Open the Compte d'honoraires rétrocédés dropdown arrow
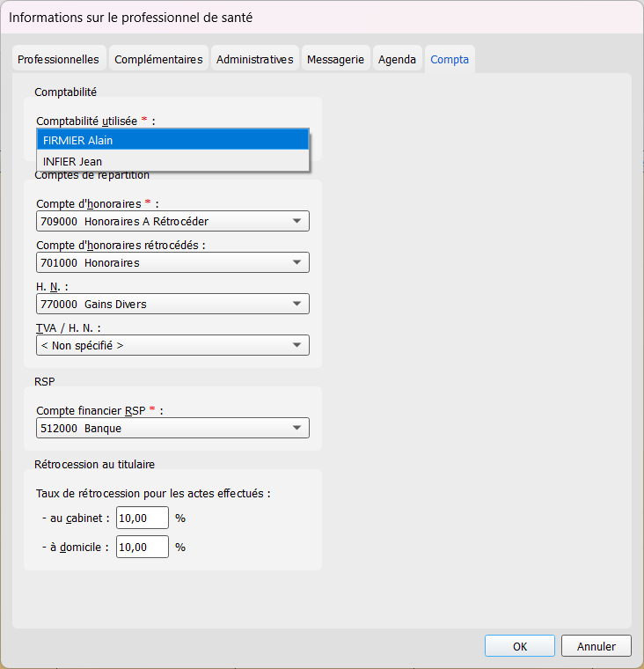Viewport: 644px width, 669px height. (x=296, y=262)
